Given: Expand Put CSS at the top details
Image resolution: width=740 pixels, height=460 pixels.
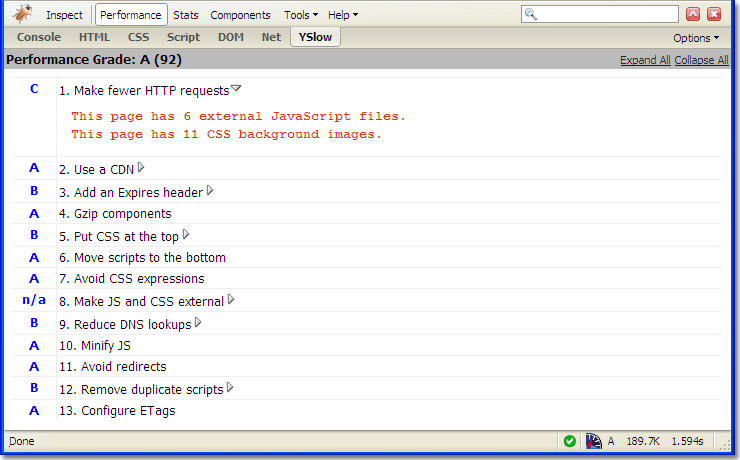Looking at the screenshot, I should [186, 235].
